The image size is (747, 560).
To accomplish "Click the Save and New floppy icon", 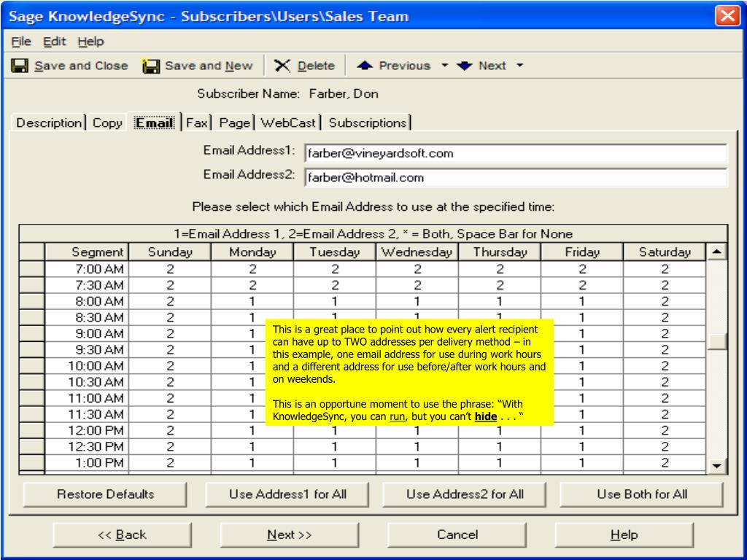I will [150, 66].
